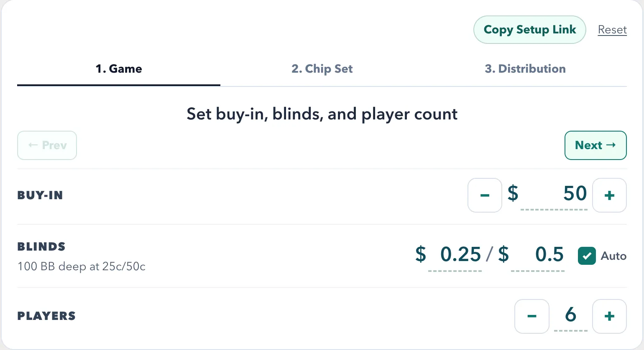Select the Game tab
Screen dimensions: 644x350
click(x=119, y=69)
